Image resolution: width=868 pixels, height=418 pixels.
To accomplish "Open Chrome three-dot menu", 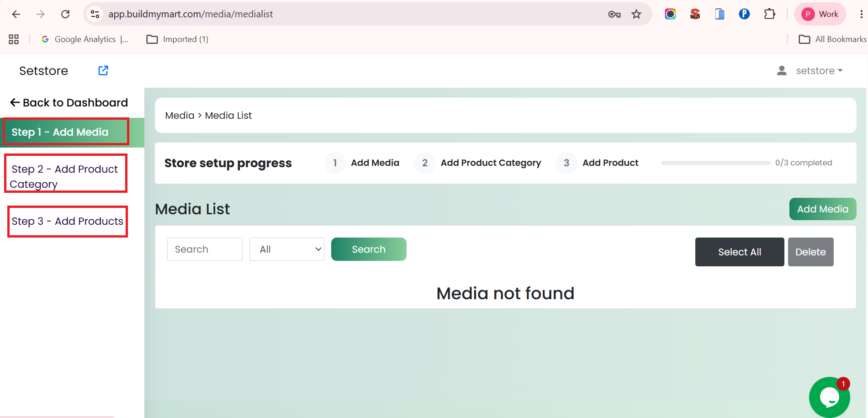I will 861,14.
